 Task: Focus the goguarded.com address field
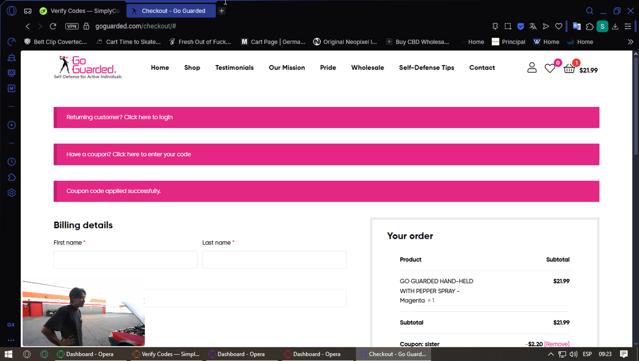pyautogui.click(x=136, y=26)
